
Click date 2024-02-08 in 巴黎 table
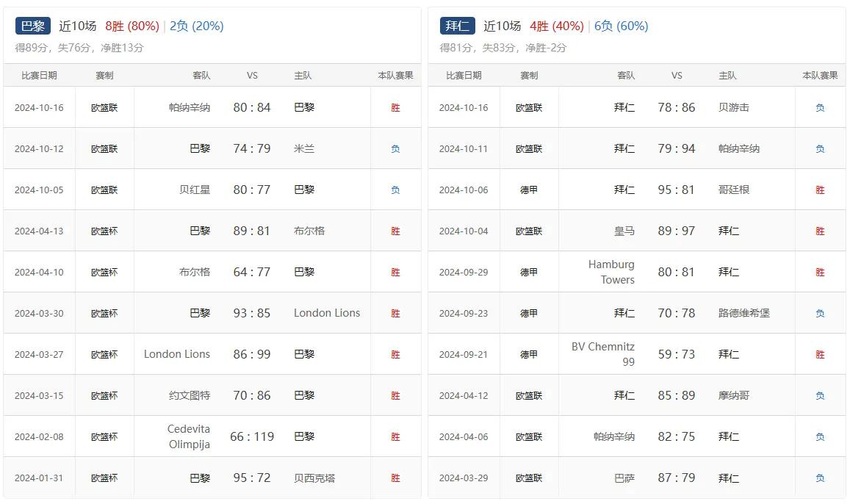pyautogui.click(x=39, y=437)
